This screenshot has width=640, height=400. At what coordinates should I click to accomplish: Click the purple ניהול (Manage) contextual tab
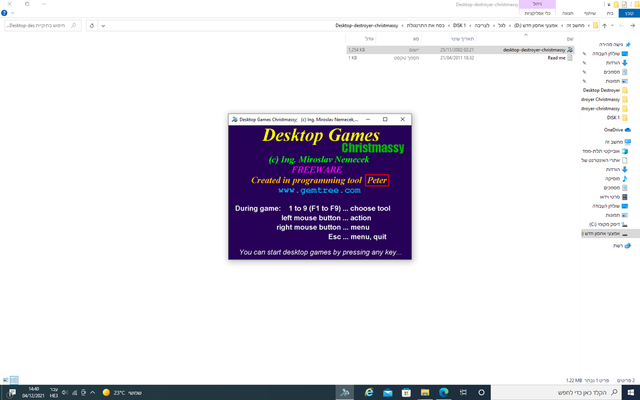537,4
